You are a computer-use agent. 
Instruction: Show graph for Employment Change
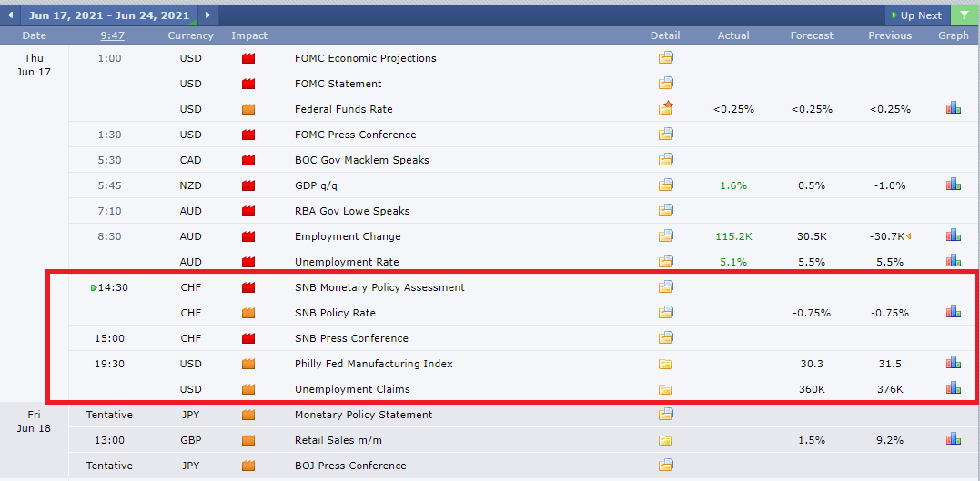(x=953, y=235)
